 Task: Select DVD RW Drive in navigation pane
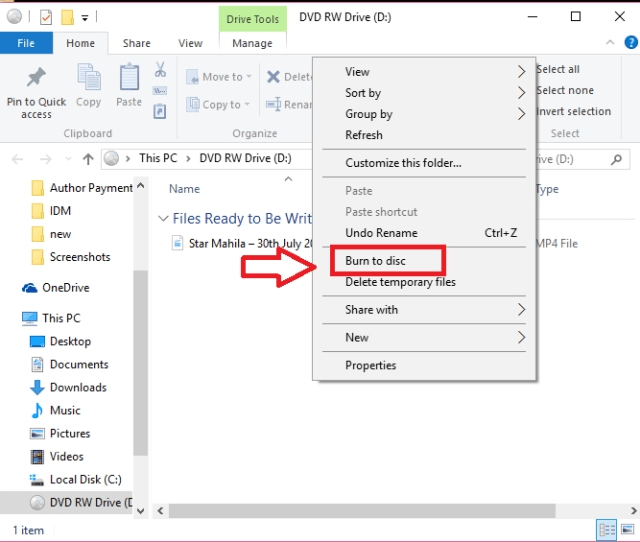[67, 502]
